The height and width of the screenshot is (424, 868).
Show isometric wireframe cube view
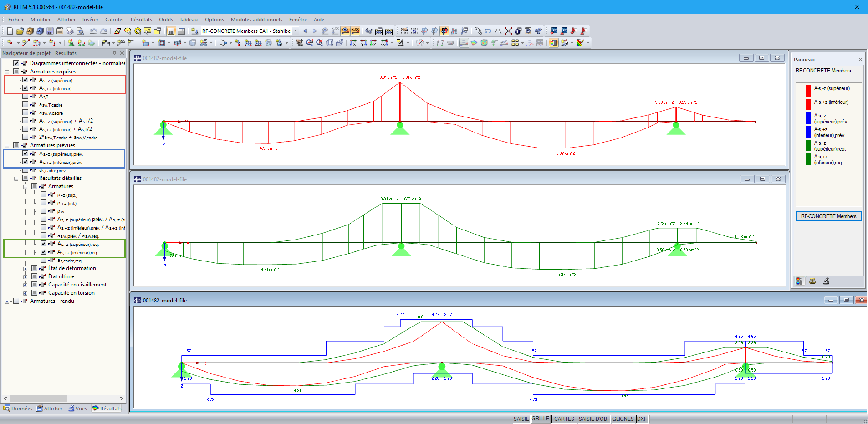pos(330,43)
